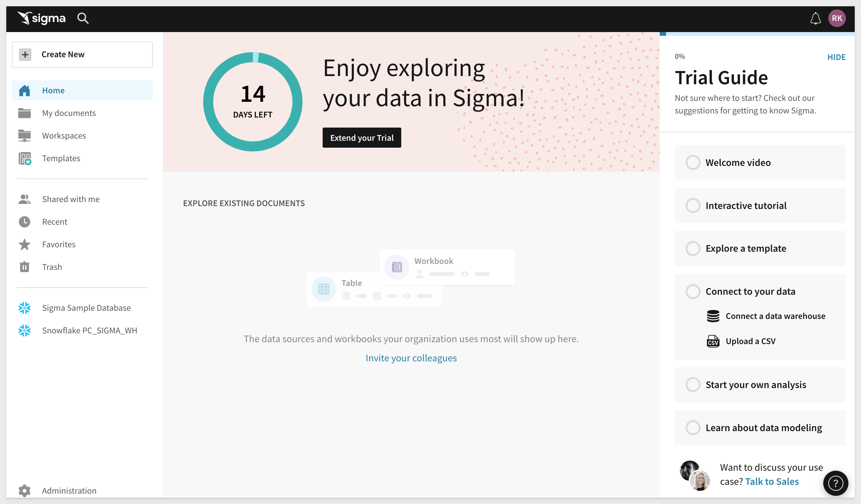Viewport: 861px width, 504px height.
Task: Click the Sigma logo
Action: pyautogui.click(x=42, y=18)
